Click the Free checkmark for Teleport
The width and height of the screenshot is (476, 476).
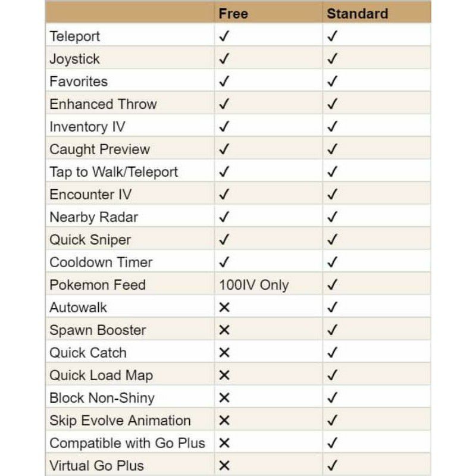[224, 36]
